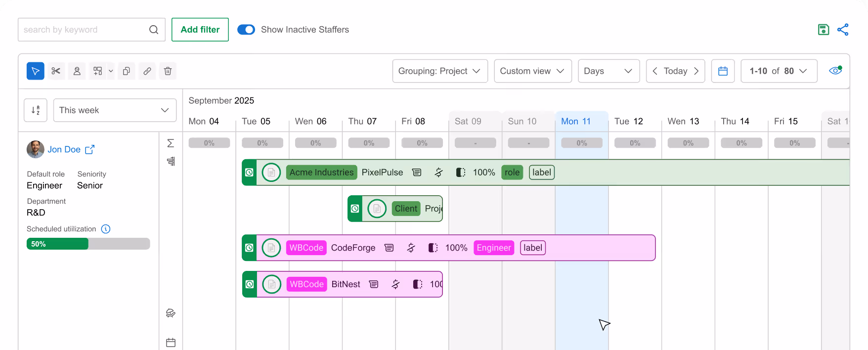The image size is (868, 350).
Task: Click the Thu 07 day header
Action: pyautogui.click(x=362, y=122)
